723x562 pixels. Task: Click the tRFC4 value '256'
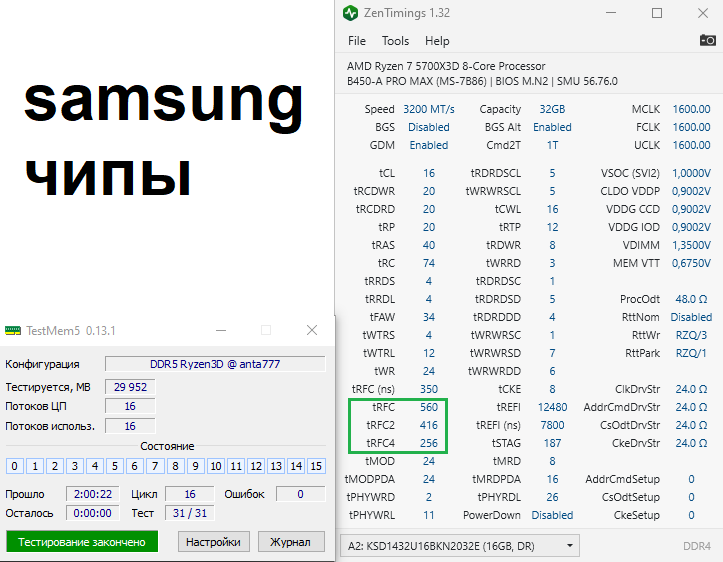pyautogui.click(x=429, y=443)
